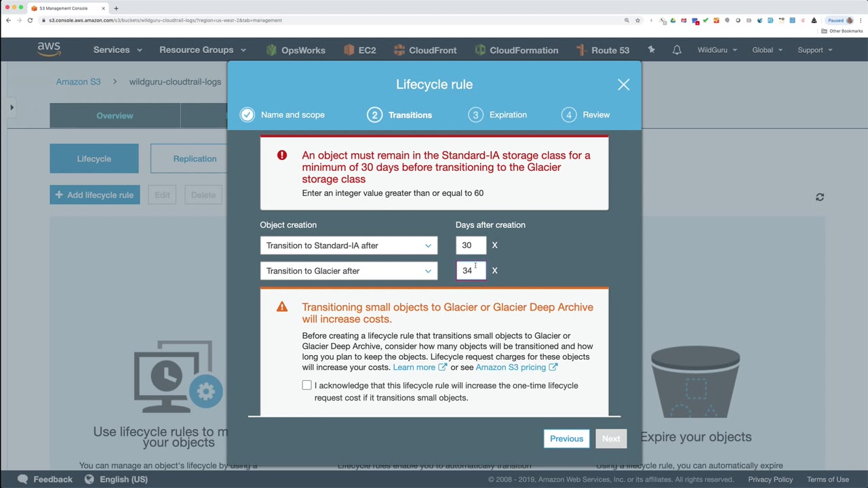The image size is (868, 488).
Task: Open the Global region menu
Action: (x=768, y=50)
